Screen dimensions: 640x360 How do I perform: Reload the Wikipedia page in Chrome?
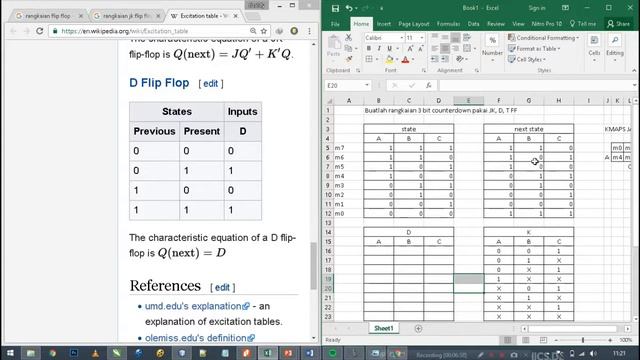click(x=40, y=31)
